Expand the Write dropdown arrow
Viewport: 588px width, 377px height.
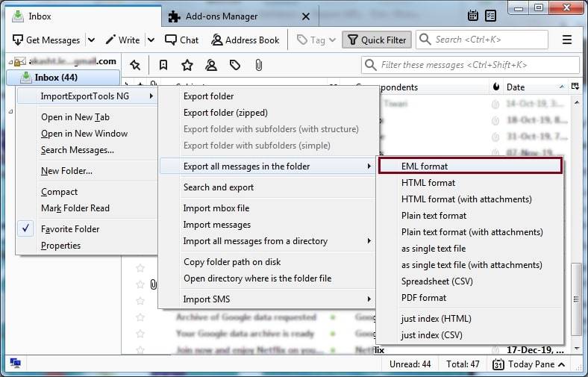point(151,40)
